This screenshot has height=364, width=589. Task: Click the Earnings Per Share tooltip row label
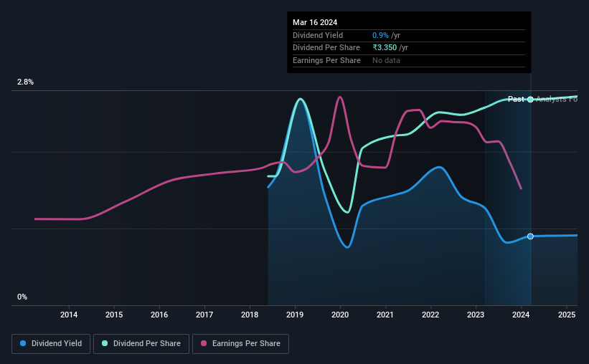(327, 60)
